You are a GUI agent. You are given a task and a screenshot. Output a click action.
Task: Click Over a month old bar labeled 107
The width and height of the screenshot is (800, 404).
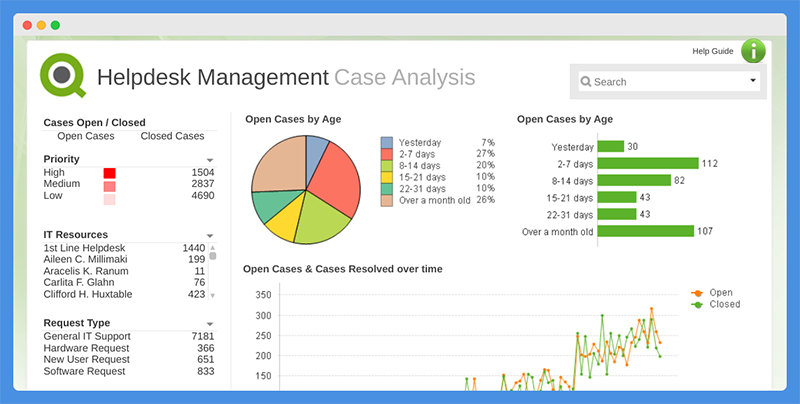pyautogui.click(x=646, y=231)
